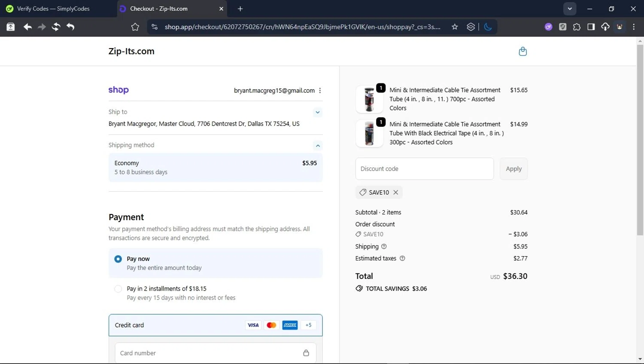This screenshot has width=644, height=364.
Task: Open account options beside the email
Action: coord(320,91)
